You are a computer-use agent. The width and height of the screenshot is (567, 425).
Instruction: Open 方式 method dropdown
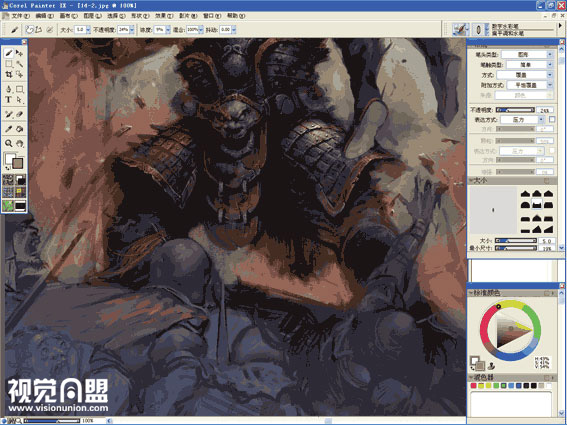pyautogui.click(x=524, y=75)
